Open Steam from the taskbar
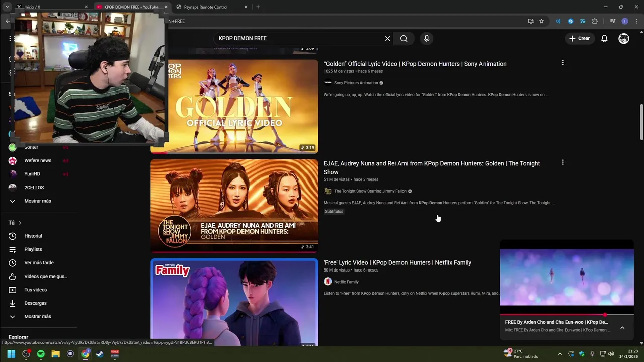The width and height of the screenshot is (644, 362). tap(100, 354)
